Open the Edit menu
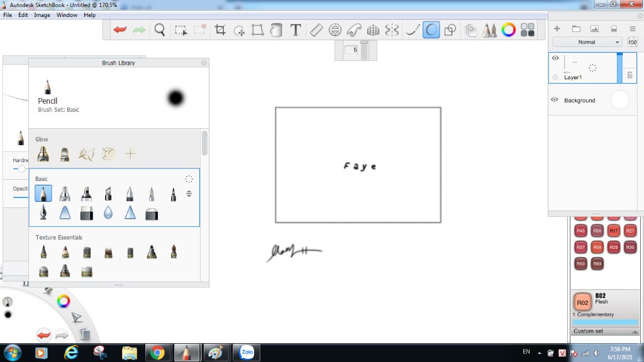 pyautogui.click(x=23, y=15)
